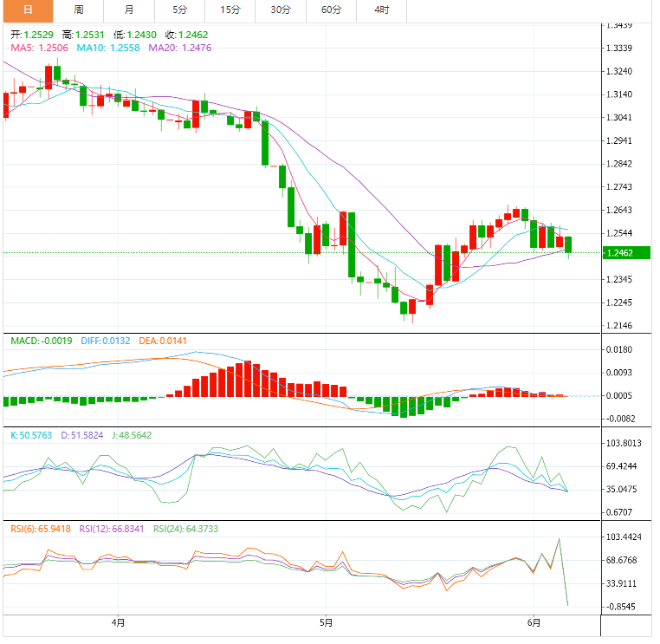Click the 0.6707 KDJ axis tick
The width and height of the screenshot is (660, 644).
click(619, 513)
